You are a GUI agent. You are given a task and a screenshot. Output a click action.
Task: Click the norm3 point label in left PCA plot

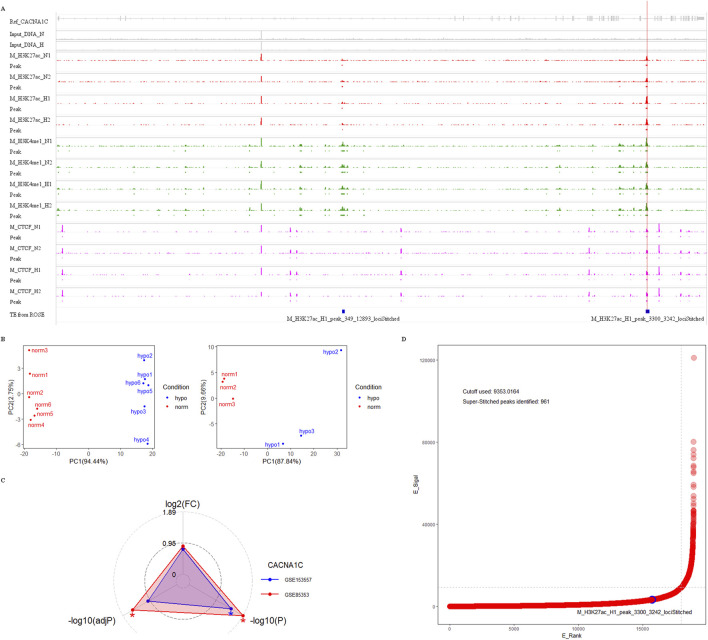click(40, 350)
